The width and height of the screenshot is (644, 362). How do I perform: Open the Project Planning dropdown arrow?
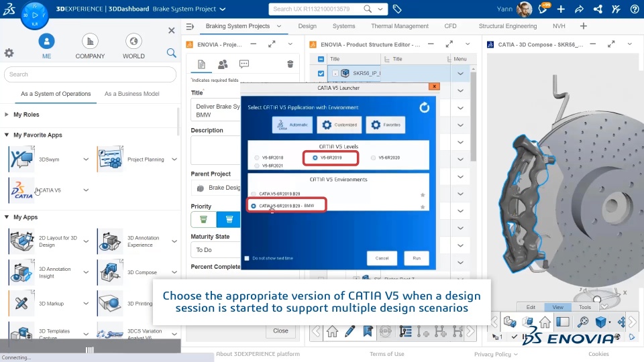[174, 160]
